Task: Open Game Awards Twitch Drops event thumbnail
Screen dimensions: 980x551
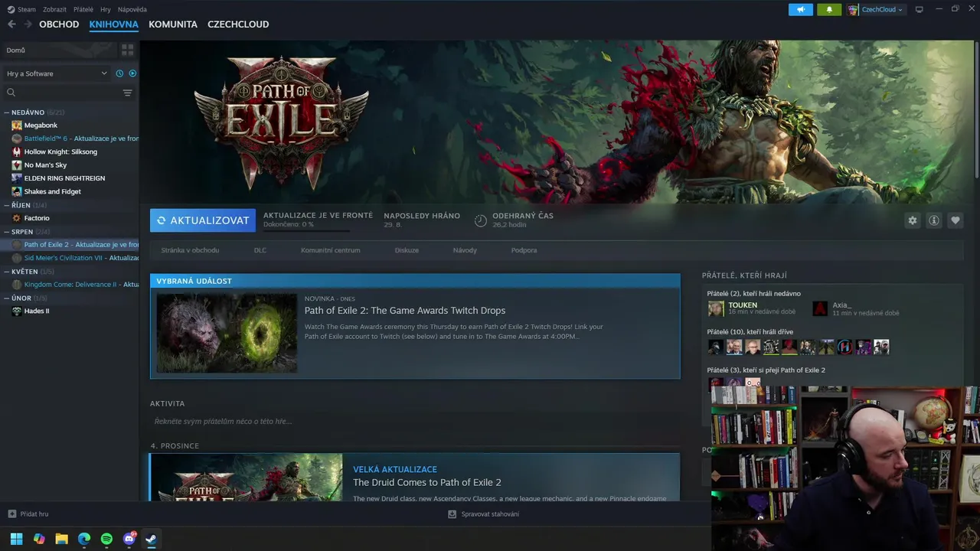Action: point(227,333)
